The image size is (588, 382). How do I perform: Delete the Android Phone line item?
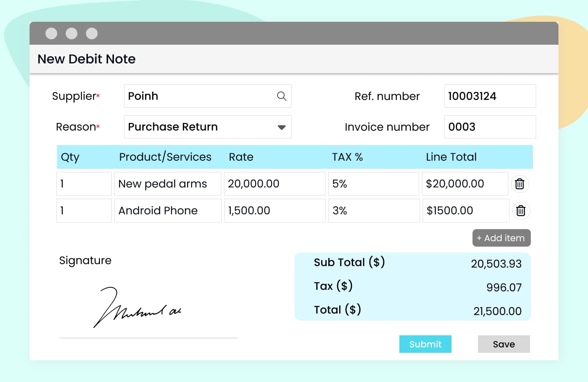click(x=521, y=210)
